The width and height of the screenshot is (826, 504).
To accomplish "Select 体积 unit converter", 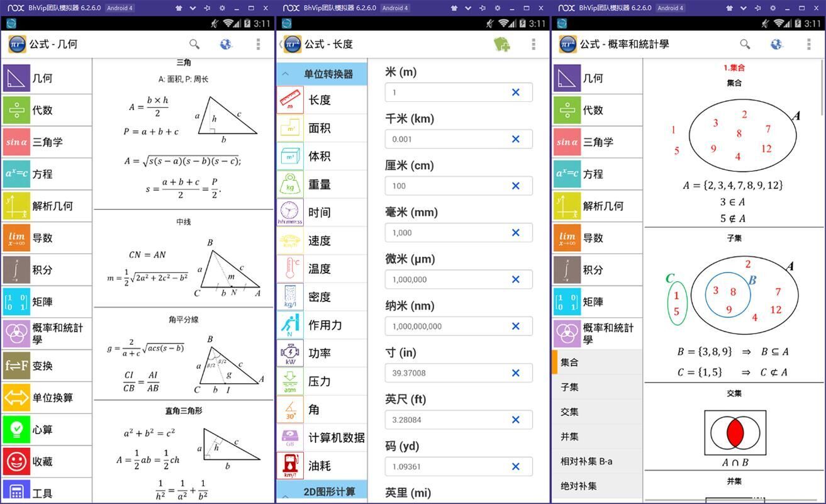I will click(x=321, y=157).
